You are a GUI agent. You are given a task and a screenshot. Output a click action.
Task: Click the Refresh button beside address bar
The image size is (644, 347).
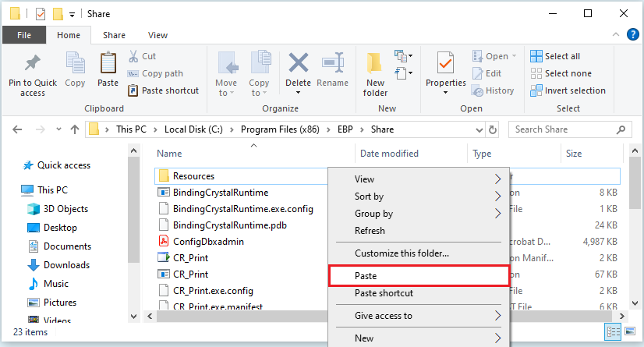493,129
